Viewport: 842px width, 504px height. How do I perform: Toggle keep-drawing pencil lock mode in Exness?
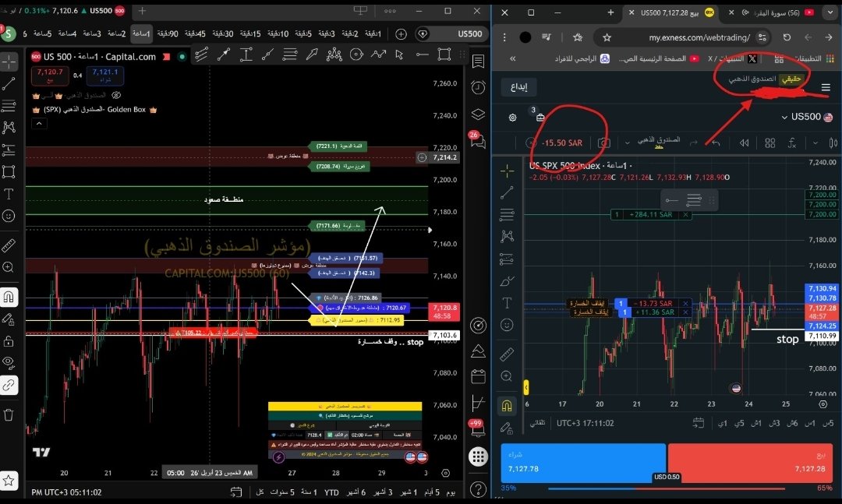tap(507, 428)
